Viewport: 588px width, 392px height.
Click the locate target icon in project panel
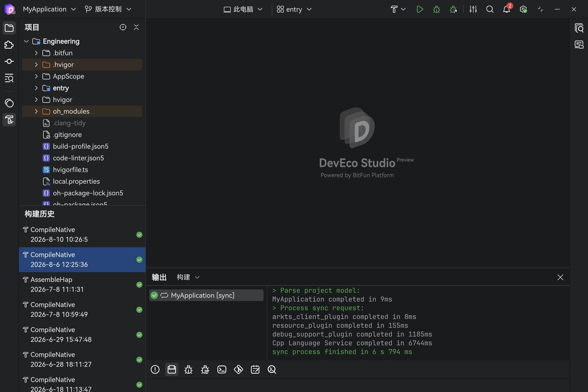[123, 27]
